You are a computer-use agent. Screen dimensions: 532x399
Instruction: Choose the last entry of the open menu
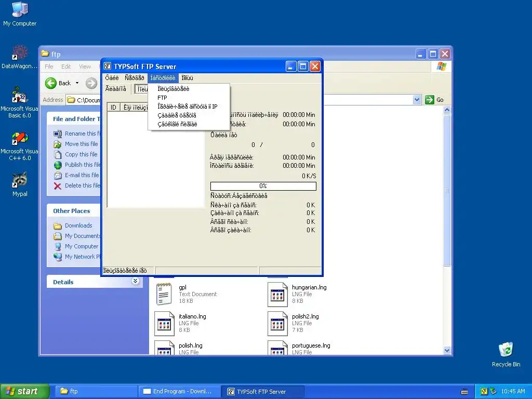pos(189,124)
